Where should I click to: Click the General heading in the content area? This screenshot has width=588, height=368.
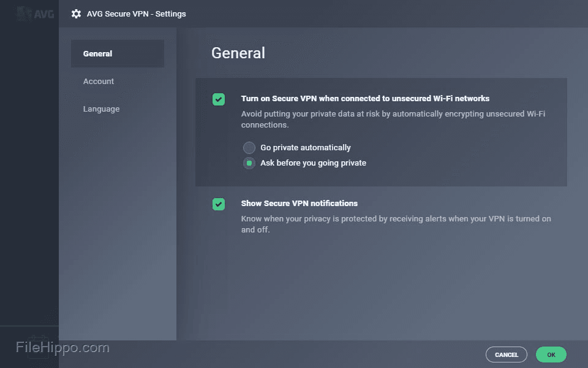(x=238, y=53)
